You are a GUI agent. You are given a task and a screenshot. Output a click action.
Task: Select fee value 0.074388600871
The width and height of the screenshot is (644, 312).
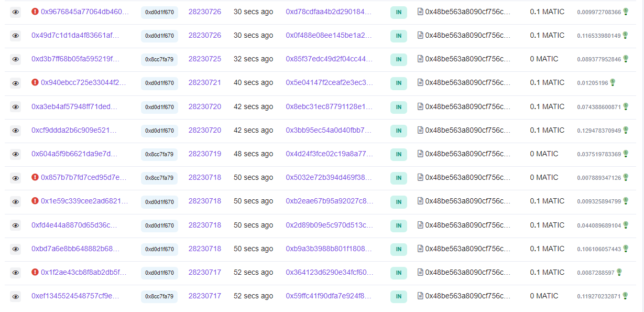(599, 107)
